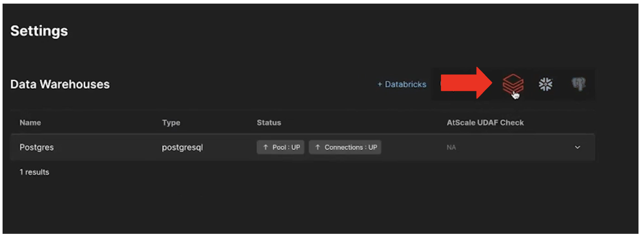Image resolution: width=644 pixels, height=239 pixels.
Task: Select the Snowflake warehouse icon
Action: tap(545, 84)
